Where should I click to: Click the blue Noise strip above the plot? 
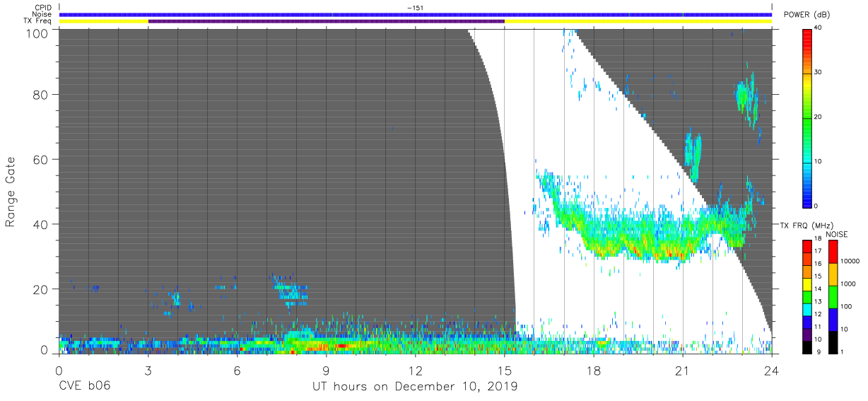tap(415, 14)
